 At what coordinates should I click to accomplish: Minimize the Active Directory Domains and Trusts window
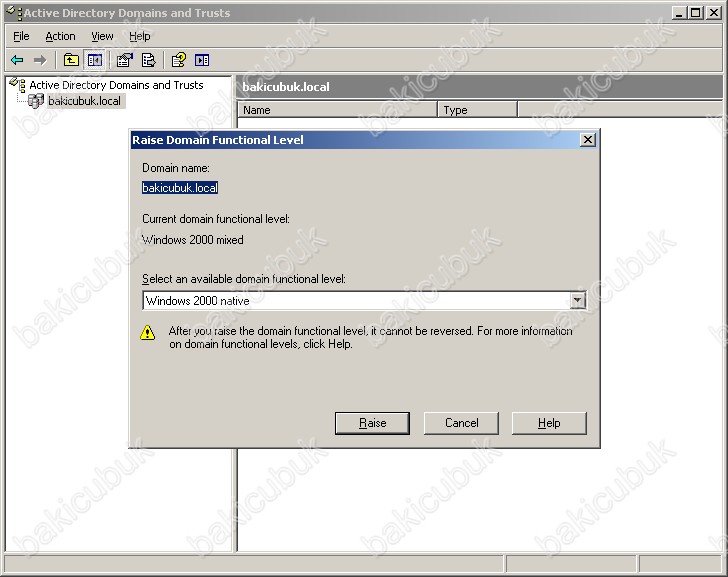(x=679, y=13)
